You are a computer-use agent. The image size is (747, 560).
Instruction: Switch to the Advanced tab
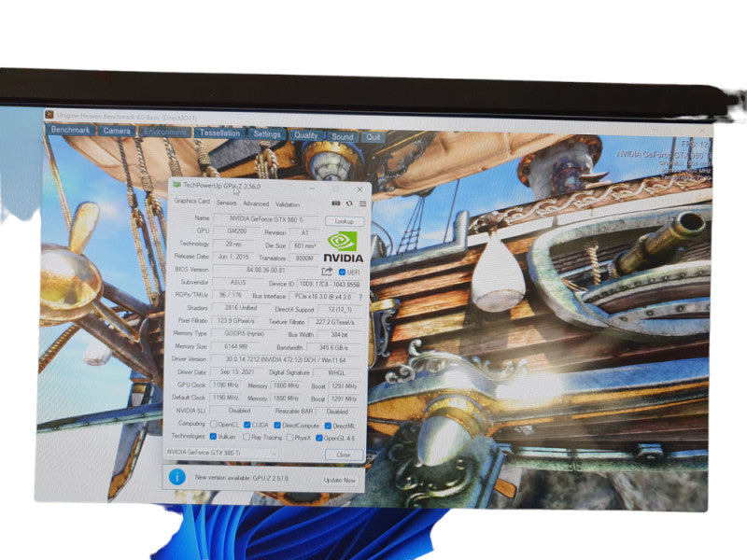256,203
